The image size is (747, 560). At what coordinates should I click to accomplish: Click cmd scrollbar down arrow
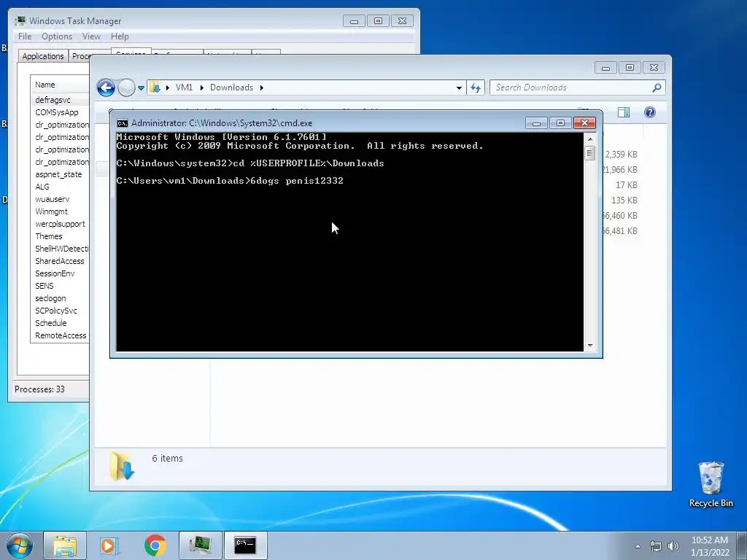pos(590,346)
